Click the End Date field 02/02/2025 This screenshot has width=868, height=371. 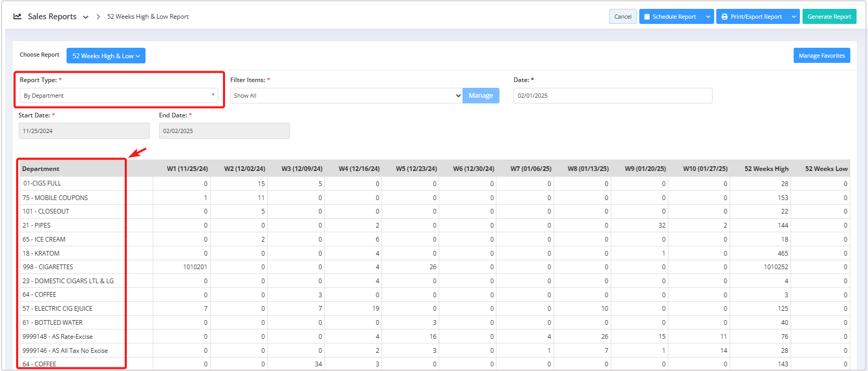pyautogui.click(x=224, y=131)
